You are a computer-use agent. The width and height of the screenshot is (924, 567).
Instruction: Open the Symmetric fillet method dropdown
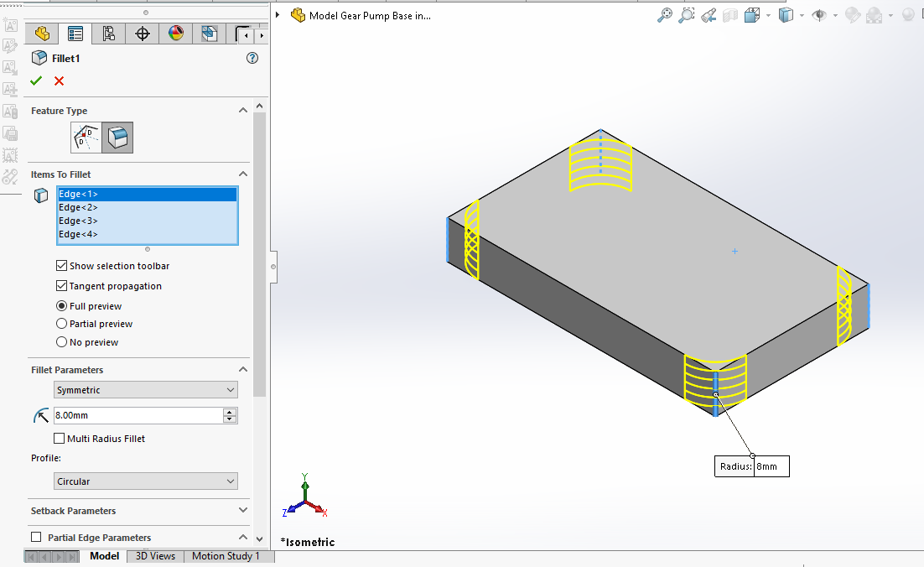[146, 390]
